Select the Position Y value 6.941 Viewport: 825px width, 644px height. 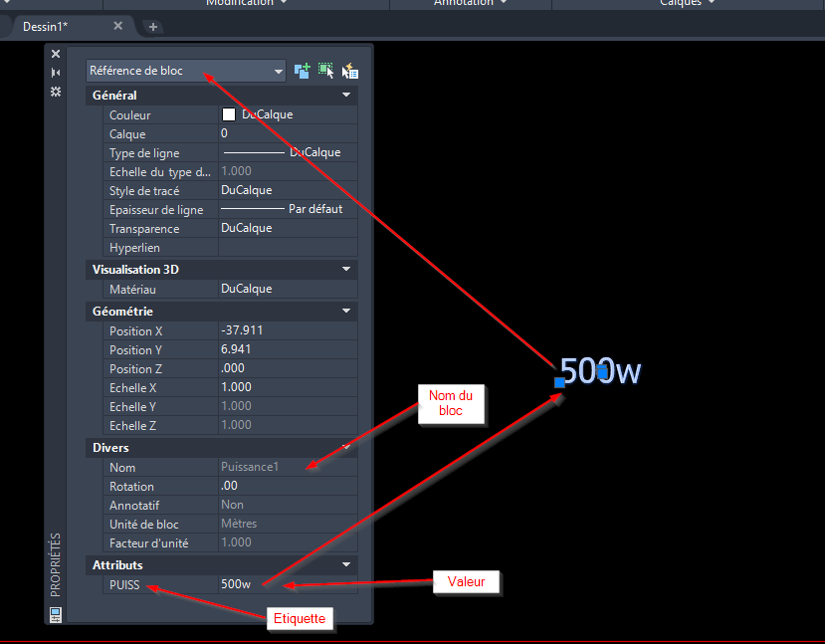pyautogui.click(x=288, y=349)
